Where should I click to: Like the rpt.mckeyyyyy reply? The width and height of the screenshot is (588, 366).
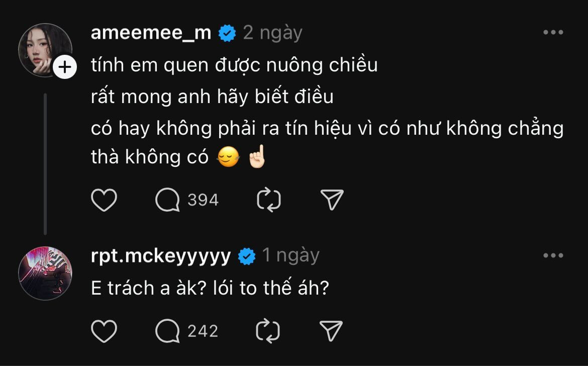104,331
